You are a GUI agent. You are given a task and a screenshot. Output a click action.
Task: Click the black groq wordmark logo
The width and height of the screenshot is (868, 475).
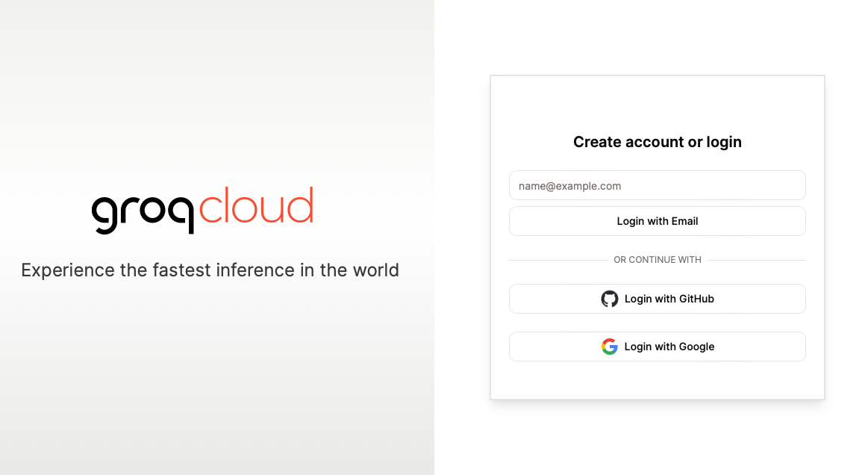pyautogui.click(x=143, y=212)
